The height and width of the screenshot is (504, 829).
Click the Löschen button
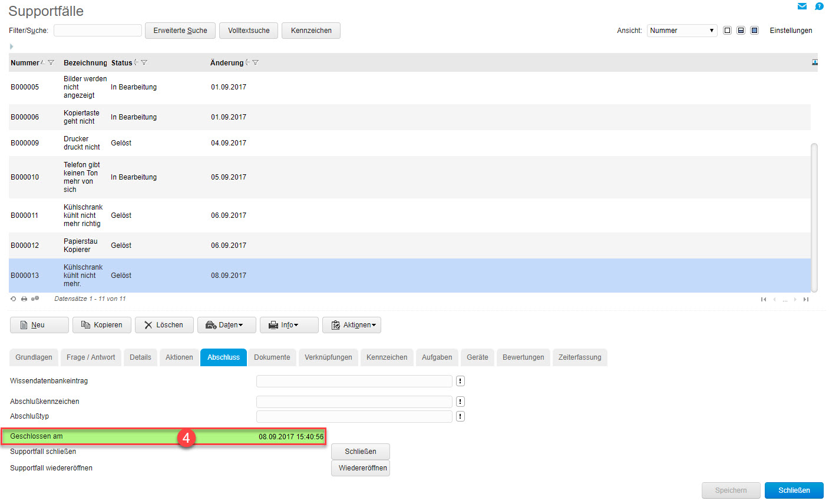(x=164, y=325)
